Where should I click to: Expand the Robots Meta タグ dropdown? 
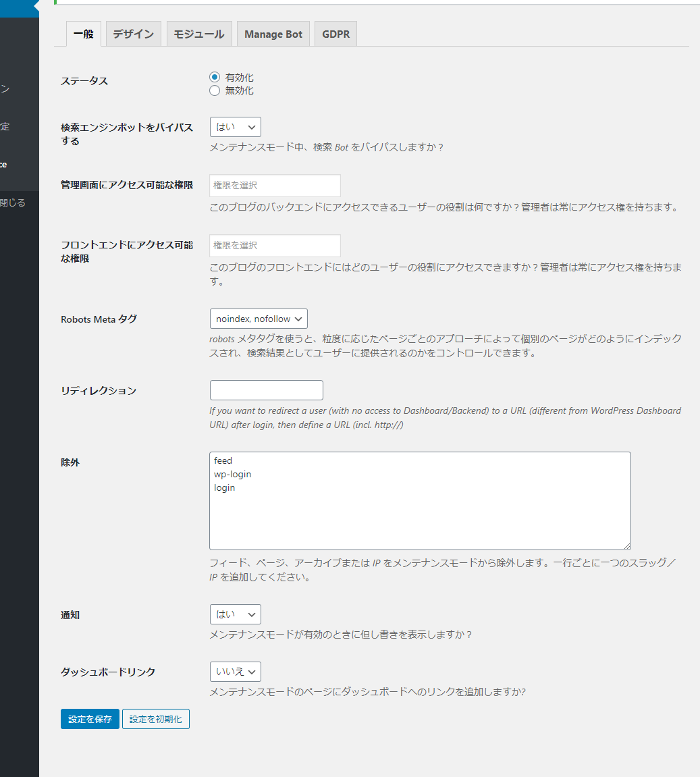click(x=259, y=319)
